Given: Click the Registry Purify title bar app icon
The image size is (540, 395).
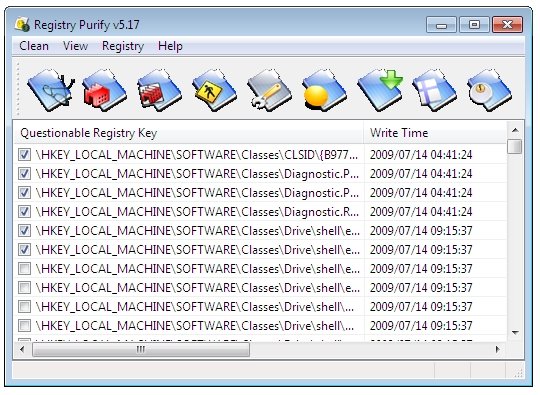Looking at the screenshot, I should click(x=22, y=25).
